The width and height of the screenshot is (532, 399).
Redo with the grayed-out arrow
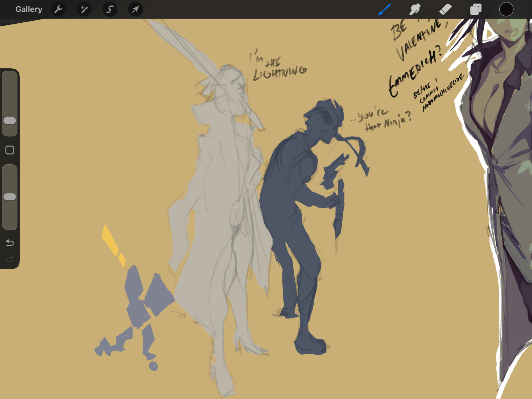click(x=10, y=259)
